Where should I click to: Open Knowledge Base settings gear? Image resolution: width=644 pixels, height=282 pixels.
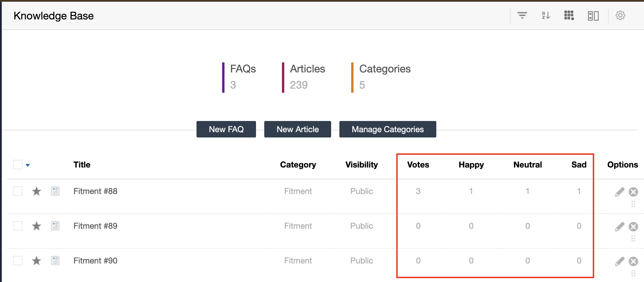pyautogui.click(x=620, y=15)
